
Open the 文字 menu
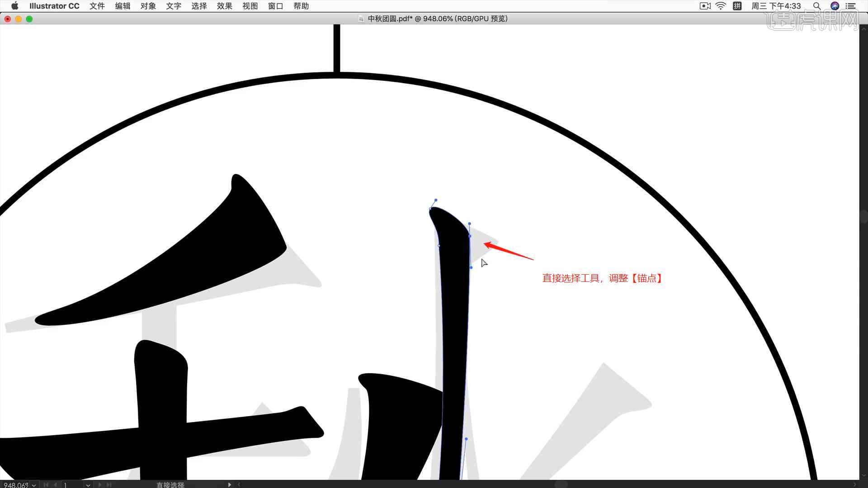(174, 6)
